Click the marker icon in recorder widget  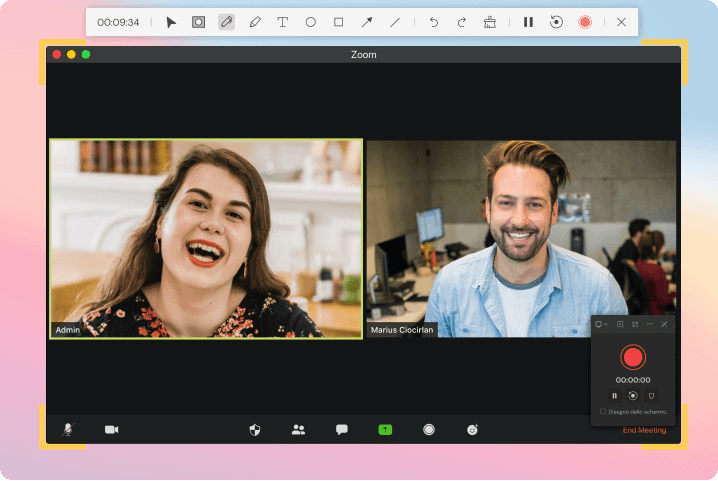pyautogui.click(x=651, y=396)
